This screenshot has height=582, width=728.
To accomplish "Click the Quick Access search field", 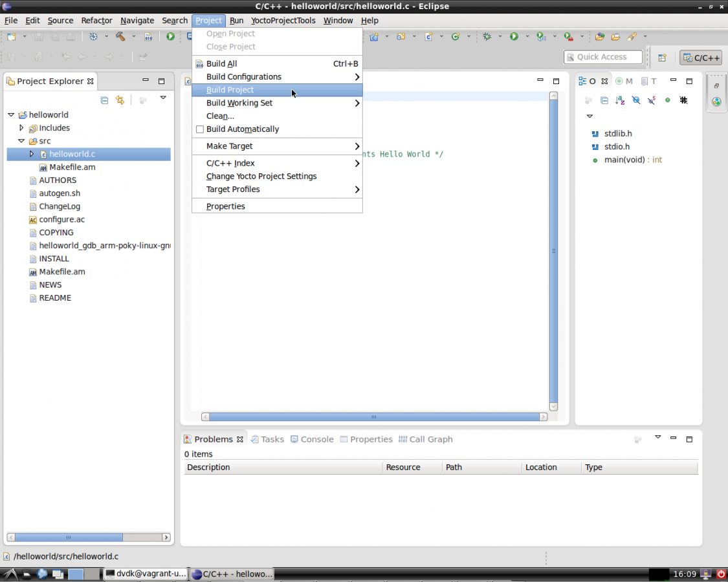I will (x=603, y=57).
